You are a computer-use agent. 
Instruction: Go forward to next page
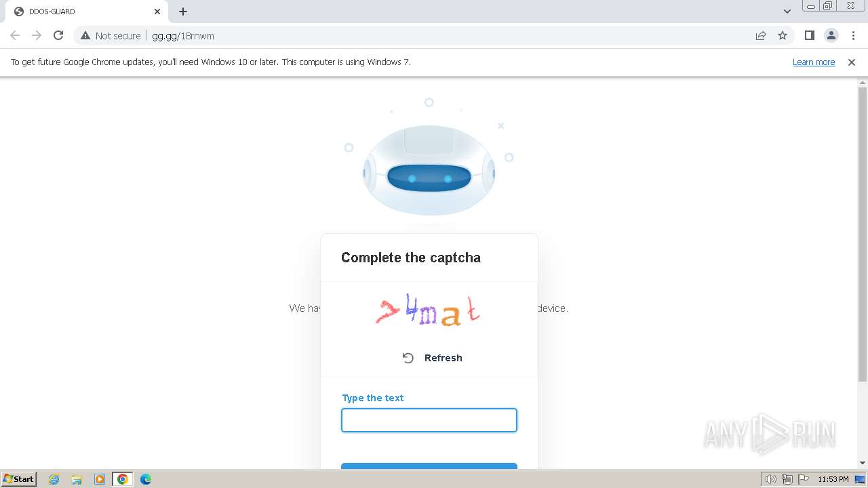coord(37,35)
